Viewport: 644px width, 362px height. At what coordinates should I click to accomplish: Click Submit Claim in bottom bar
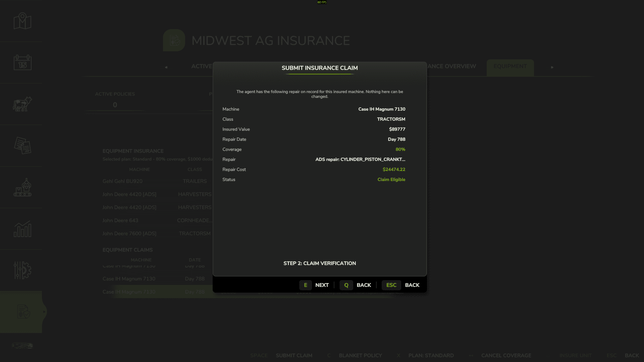294,355
